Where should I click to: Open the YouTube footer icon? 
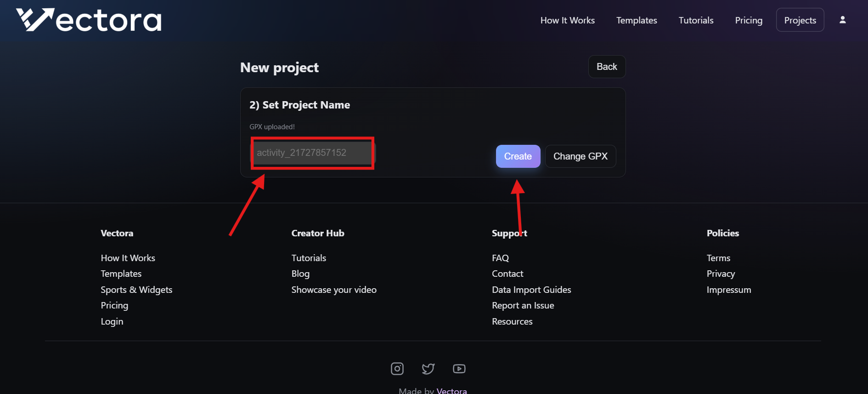pos(459,369)
